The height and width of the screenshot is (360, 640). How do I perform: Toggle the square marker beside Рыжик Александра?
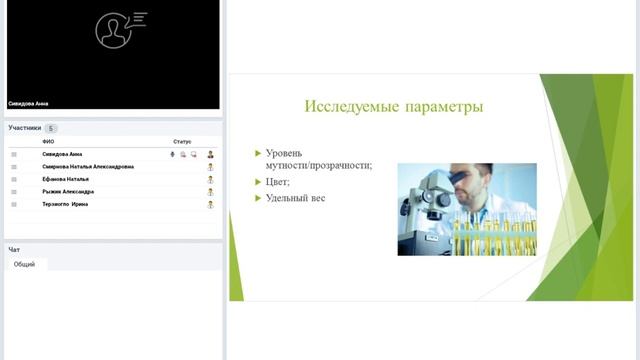(14, 192)
